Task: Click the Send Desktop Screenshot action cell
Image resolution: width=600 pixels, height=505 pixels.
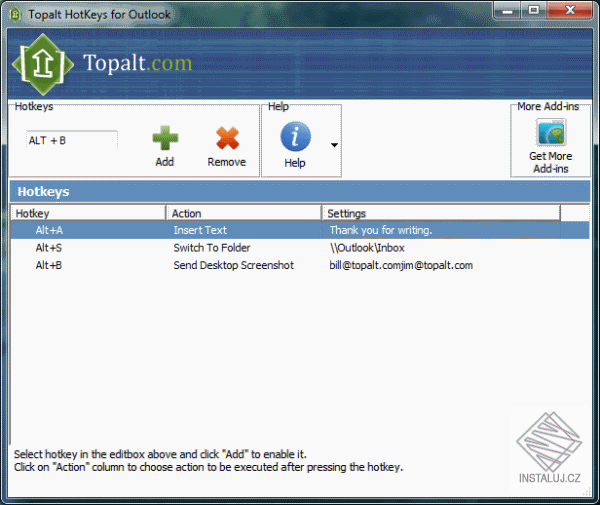Action: [234, 265]
